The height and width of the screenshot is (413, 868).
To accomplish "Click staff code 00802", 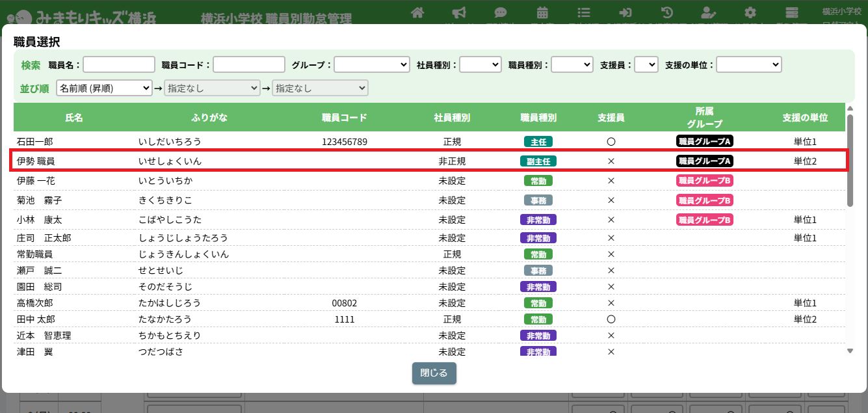I will click(345, 303).
